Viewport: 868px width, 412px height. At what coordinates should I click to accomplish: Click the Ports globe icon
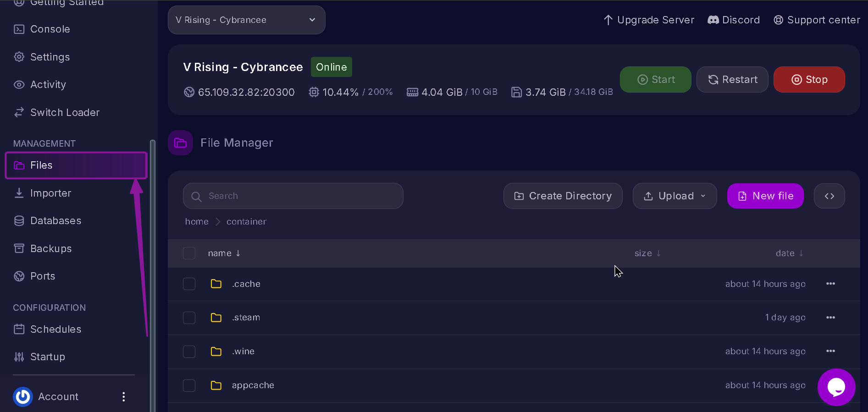click(x=19, y=276)
